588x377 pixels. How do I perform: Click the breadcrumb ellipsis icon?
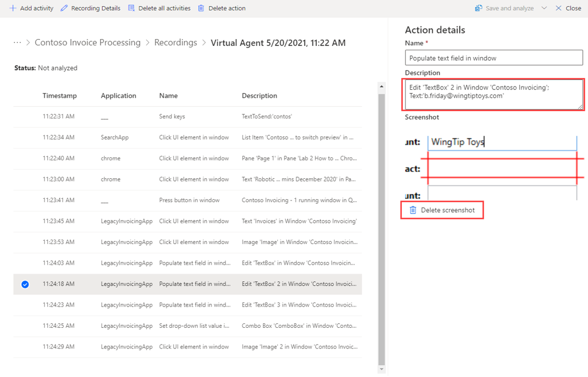click(x=17, y=42)
